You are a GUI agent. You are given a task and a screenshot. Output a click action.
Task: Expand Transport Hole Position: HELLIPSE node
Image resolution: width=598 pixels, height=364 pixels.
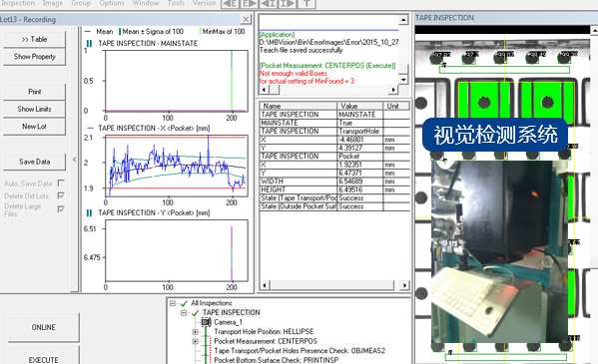(x=195, y=332)
